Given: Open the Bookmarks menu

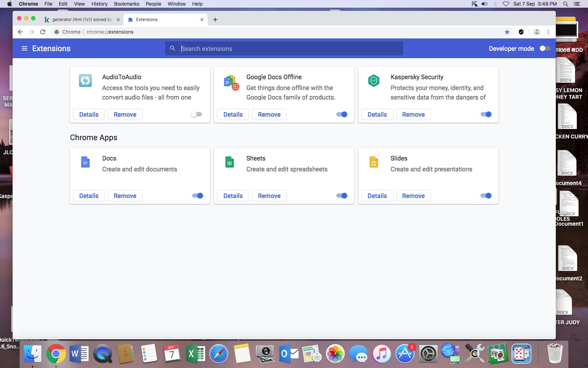Looking at the screenshot, I should pyautogui.click(x=126, y=4).
